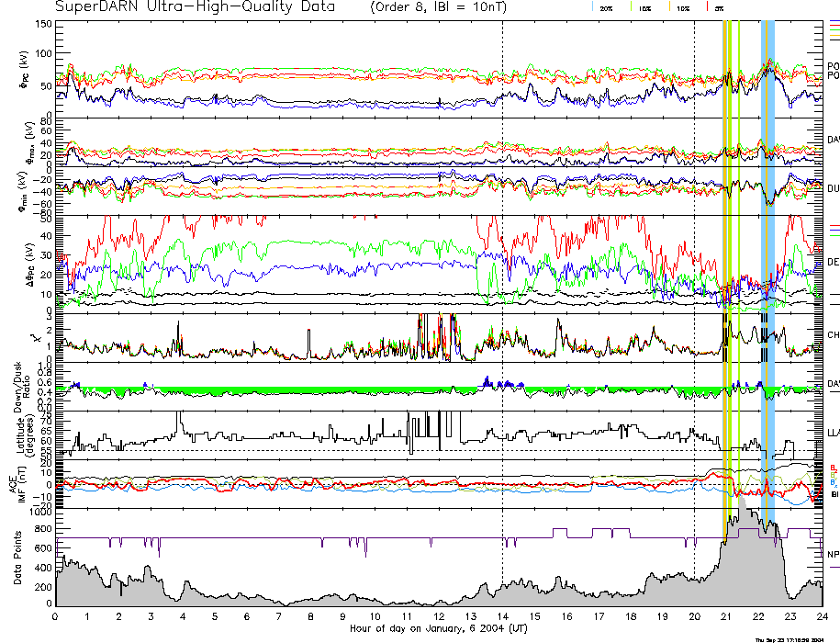Screen dimensions: 840x643
Task: Click the chi-squared 'χ²' axis label
Action: [x=35, y=338]
